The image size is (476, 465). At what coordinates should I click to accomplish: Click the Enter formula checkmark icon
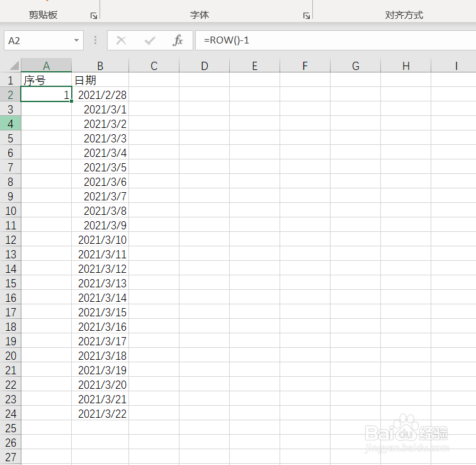[150, 40]
